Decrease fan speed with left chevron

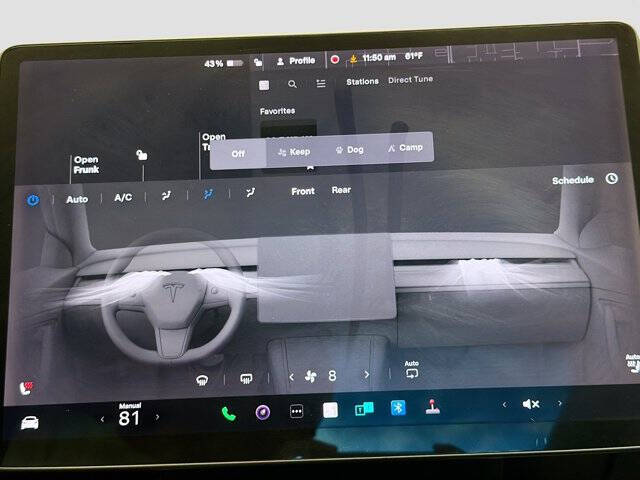(291, 377)
